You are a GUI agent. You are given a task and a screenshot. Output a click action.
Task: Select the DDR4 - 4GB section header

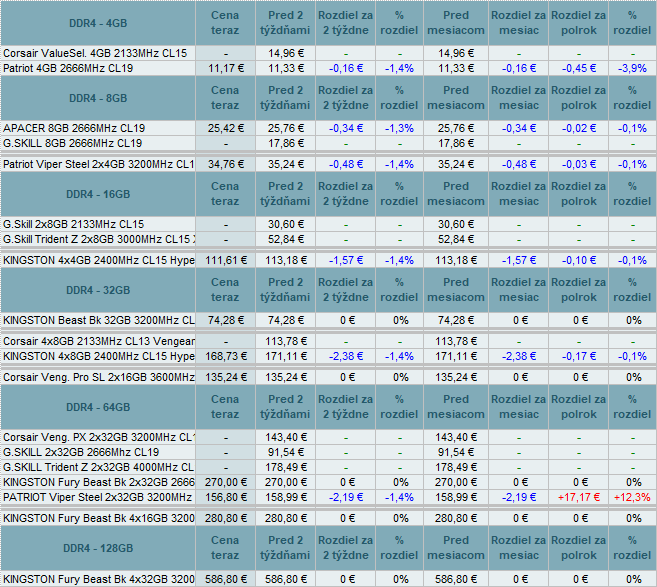click(98, 23)
